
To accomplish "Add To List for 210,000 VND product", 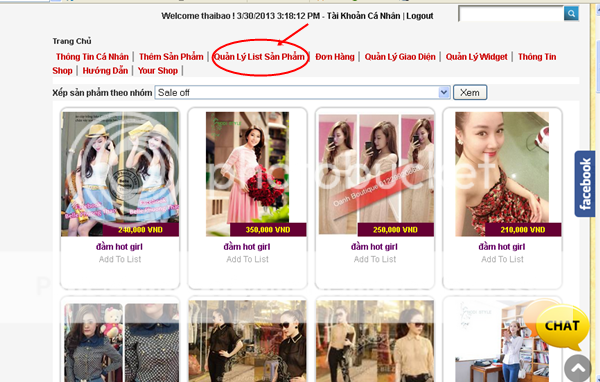I will [x=502, y=259].
